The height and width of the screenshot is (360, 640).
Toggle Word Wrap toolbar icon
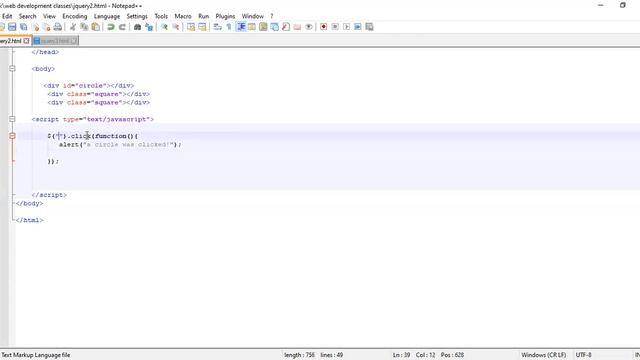pos(218,27)
